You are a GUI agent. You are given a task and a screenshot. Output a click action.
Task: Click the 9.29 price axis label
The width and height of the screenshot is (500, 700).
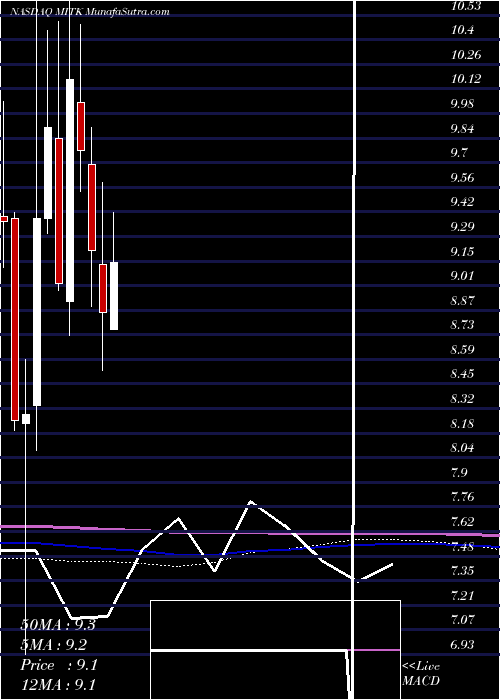464,227
